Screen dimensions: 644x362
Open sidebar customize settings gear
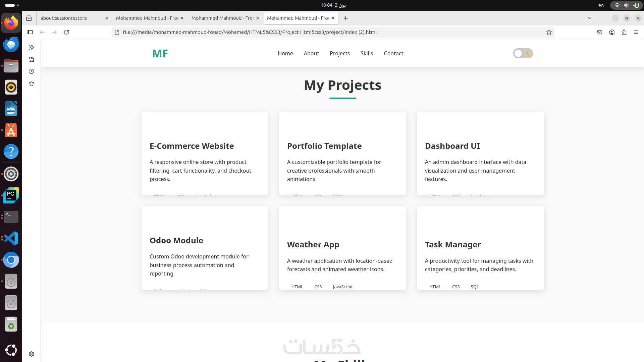(32, 354)
